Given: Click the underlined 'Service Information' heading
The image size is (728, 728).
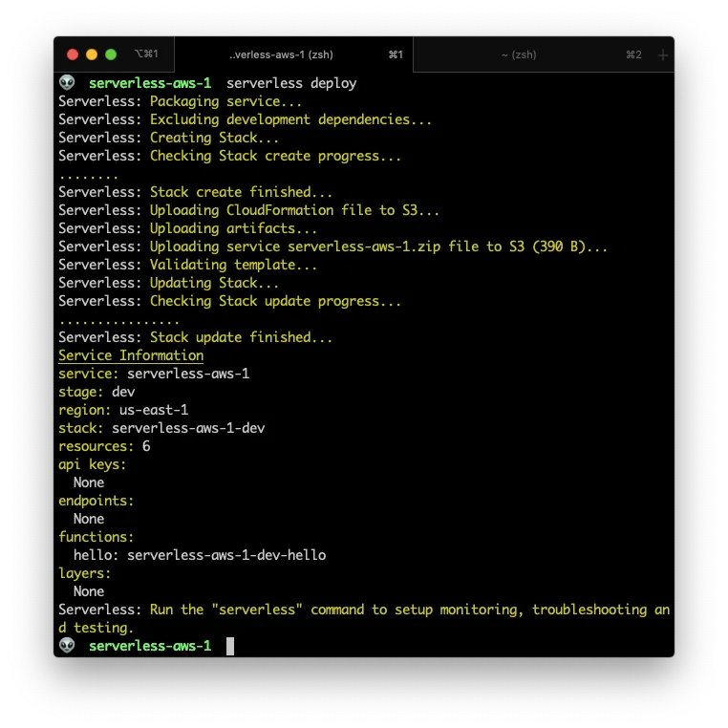Looking at the screenshot, I should (x=131, y=355).
